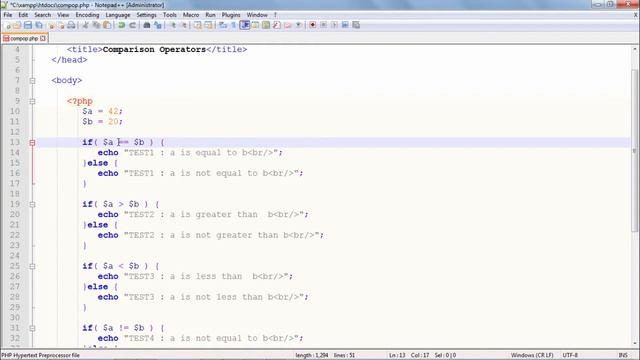Click the Print toolbar icon

71,25
